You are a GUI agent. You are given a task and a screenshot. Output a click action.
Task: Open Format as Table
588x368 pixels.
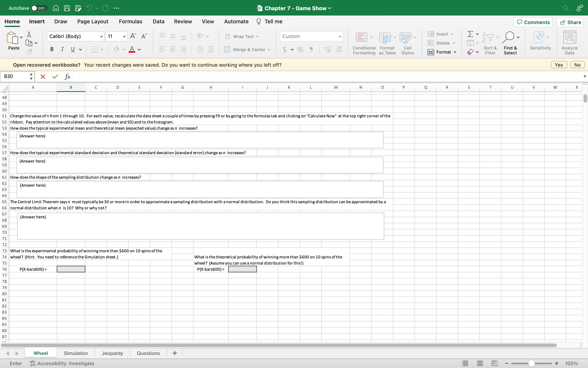[x=387, y=43]
